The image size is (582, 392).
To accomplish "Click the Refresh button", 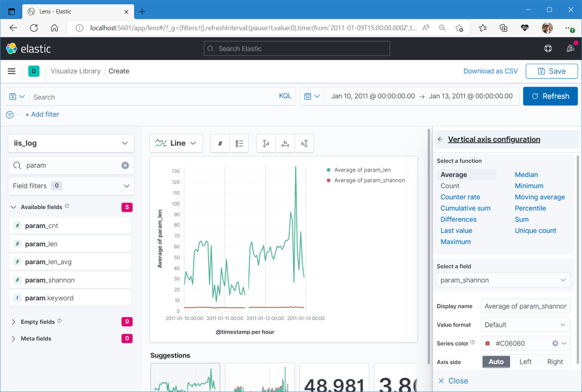I will click(550, 96).
